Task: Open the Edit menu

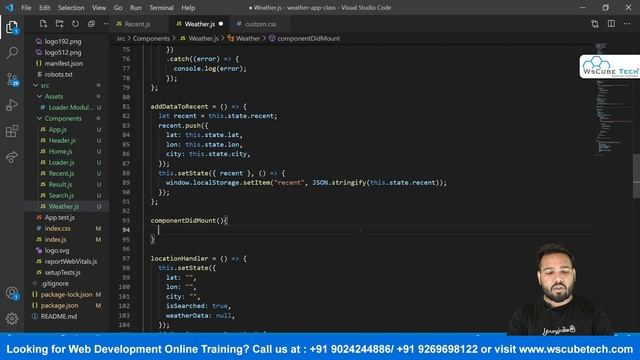Action: (44, 8)
